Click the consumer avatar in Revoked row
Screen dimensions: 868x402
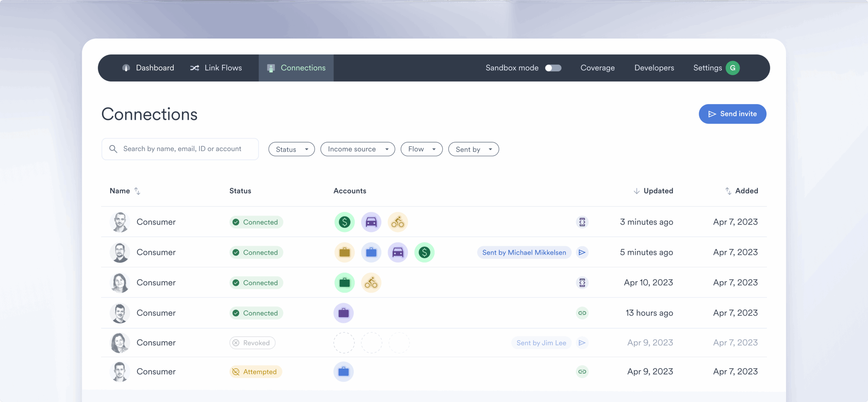(x=120, y=343)
